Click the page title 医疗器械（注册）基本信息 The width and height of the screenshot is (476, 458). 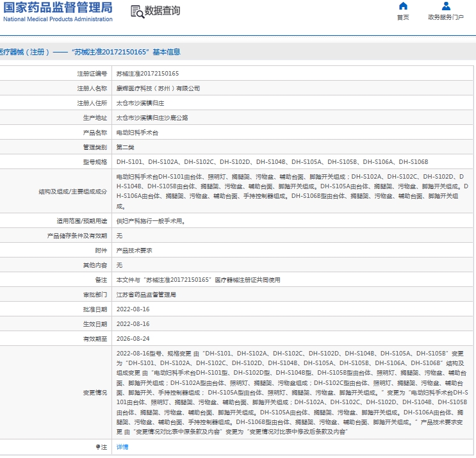click(90, 52)
